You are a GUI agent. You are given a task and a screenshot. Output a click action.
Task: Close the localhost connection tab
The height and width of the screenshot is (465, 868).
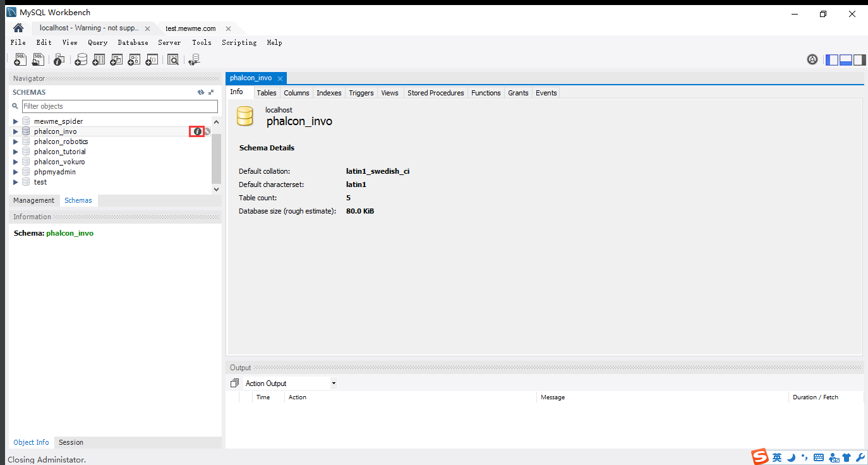tap(148, 28)
